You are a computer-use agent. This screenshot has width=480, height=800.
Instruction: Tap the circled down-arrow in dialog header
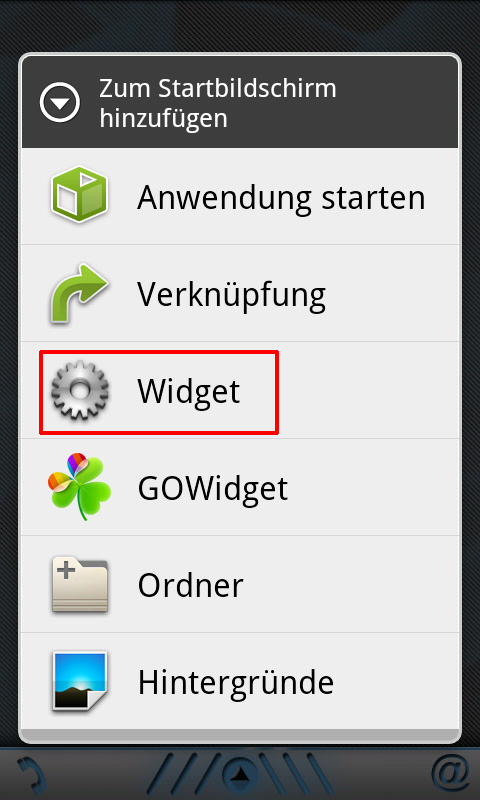(60, 103)
